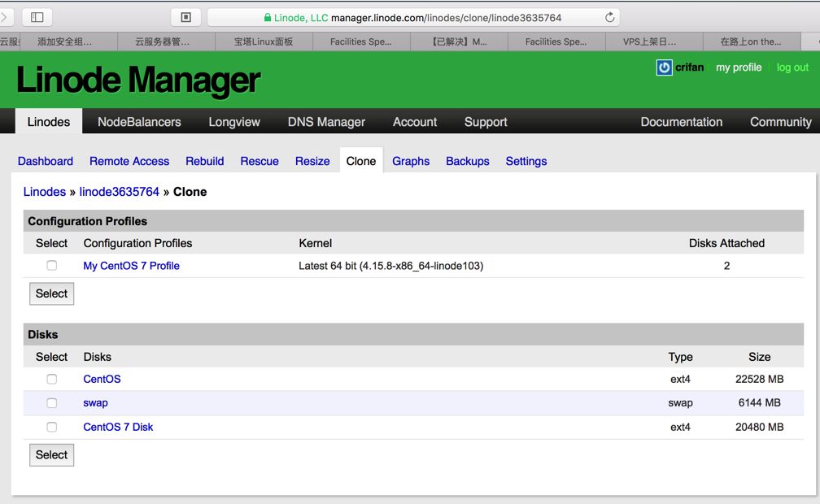Screen dimensions: 820x504
Task: Switch to the Settings subtab
Action: pyautogui.click(x=526, y=161)
